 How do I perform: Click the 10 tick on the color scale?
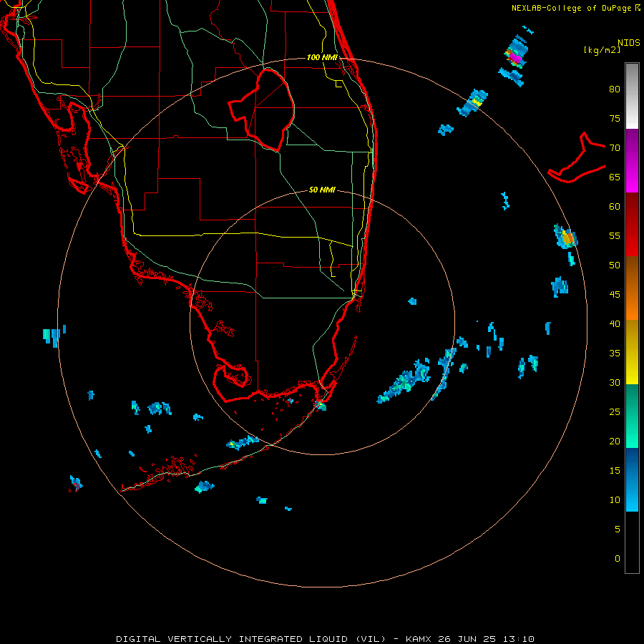tap(615, 500)
